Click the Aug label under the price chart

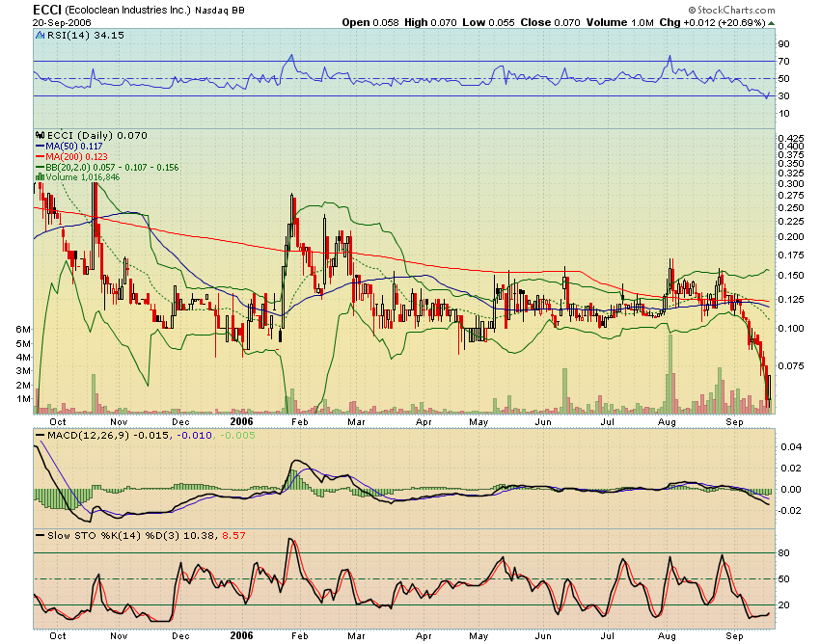click(667, 422)
